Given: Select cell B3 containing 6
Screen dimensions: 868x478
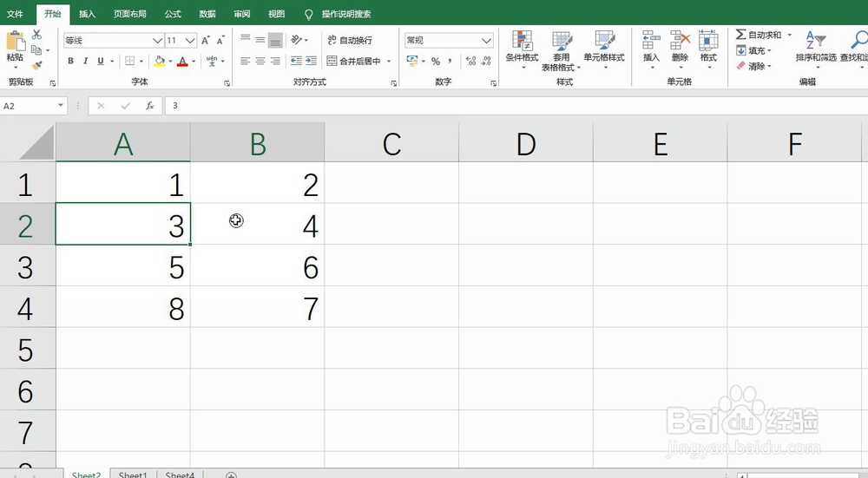Looking at the screenshot, I should coord(258,267).
